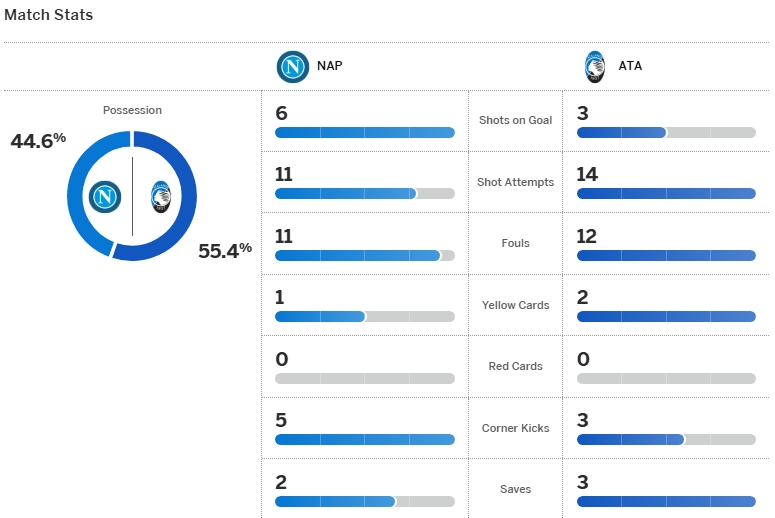Image resolution: width=775 pixels, height=518 pixels.
Task: Click the Napoli logo in the header
Action: [x=293, y=67]
